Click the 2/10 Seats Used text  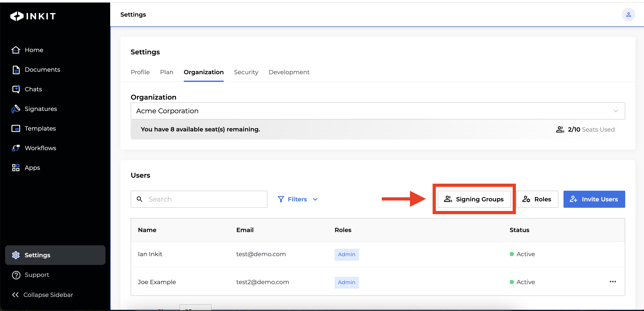tap(591, 130)
